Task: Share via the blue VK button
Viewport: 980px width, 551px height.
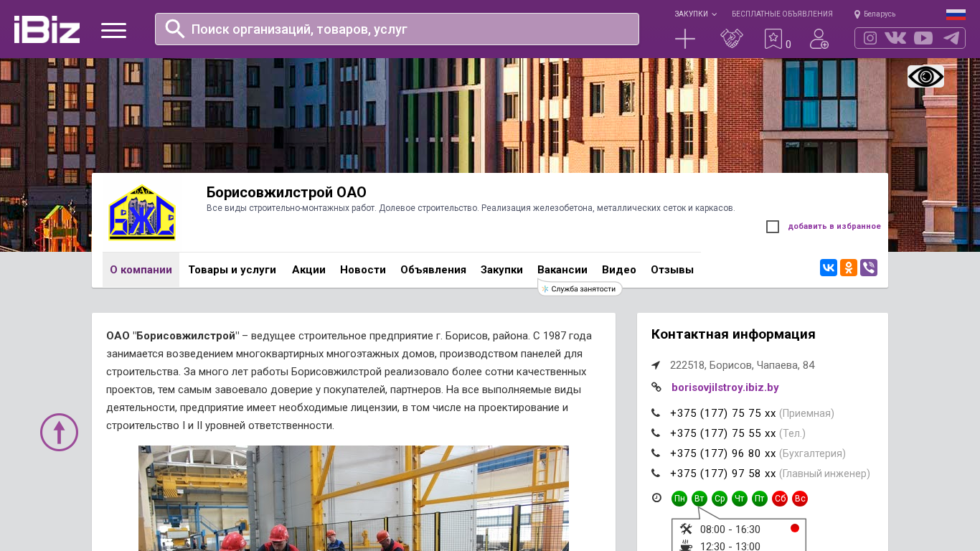Action: coord(829,268)
